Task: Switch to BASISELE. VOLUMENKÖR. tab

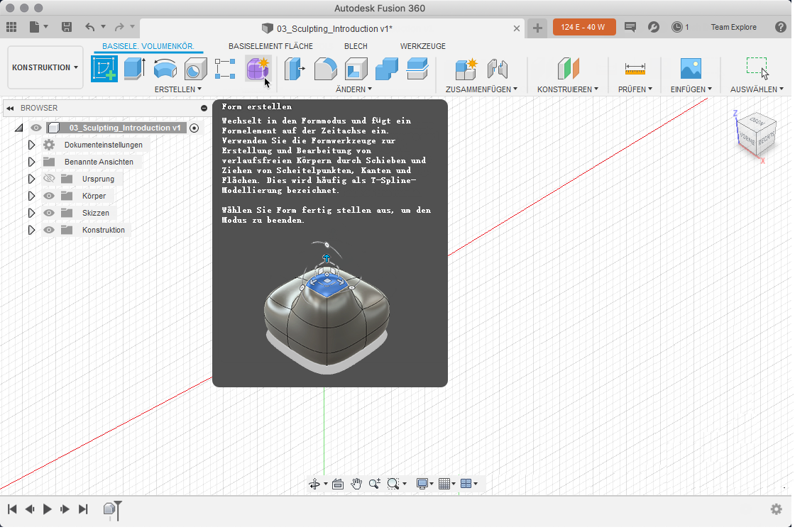Action: click(x=148, y=46)
